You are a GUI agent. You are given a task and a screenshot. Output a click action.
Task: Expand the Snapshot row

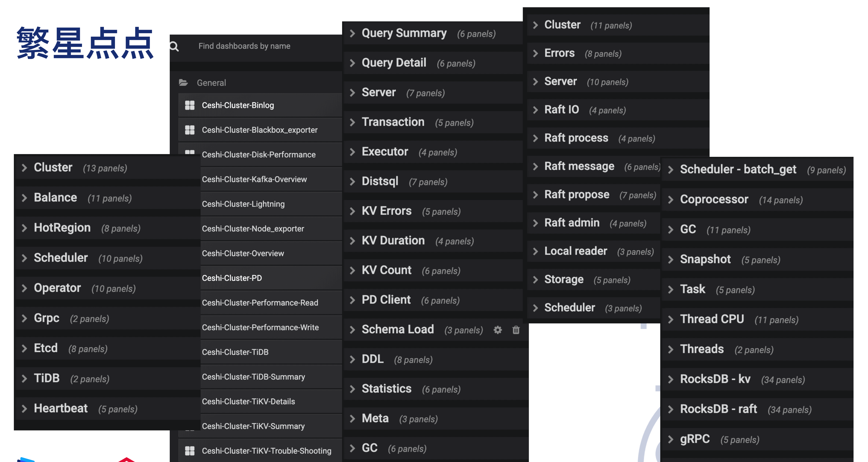[x=757, y=260]
